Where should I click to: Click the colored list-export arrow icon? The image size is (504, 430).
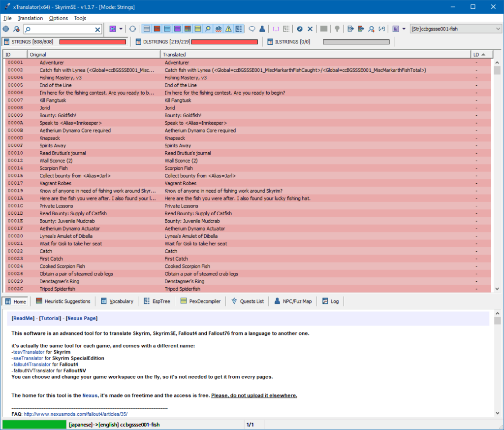pos(361,29)
